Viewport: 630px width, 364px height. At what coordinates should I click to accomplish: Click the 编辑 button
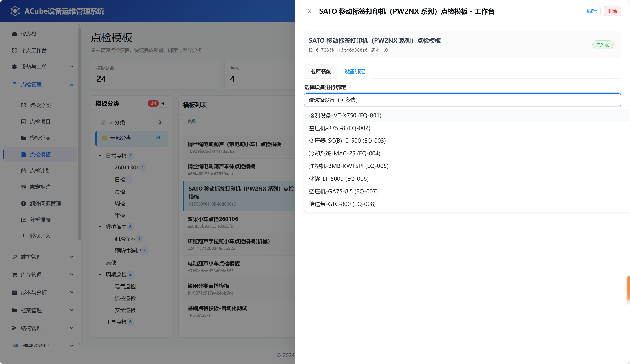tap(592, 11)
